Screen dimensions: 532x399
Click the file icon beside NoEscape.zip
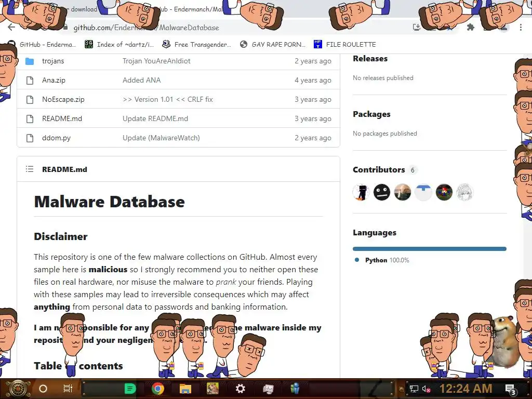[x=30, y=99]
